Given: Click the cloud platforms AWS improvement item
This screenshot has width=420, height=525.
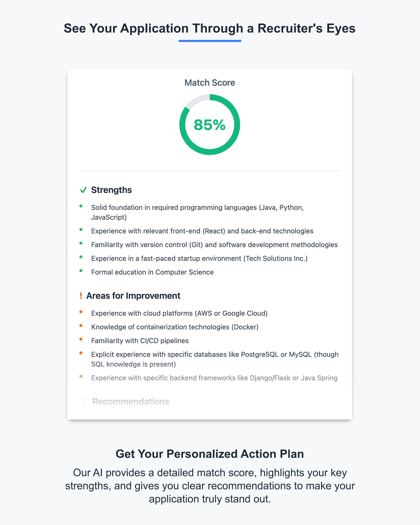Looking at the screenshot, I should [x=179, y=313].
